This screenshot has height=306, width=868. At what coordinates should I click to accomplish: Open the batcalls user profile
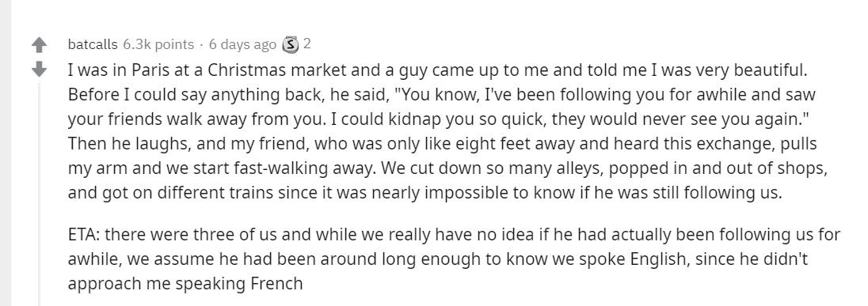click(93, 44)
